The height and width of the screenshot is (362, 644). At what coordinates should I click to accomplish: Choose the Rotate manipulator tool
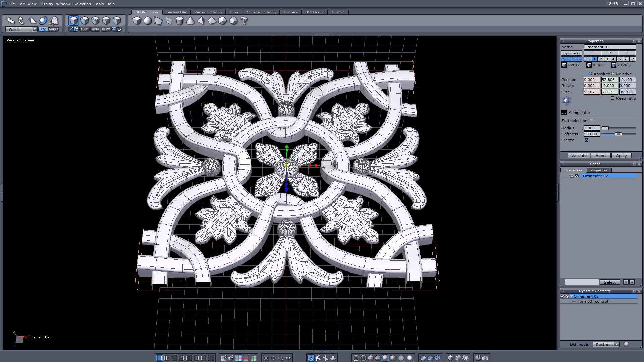[21, 21]
